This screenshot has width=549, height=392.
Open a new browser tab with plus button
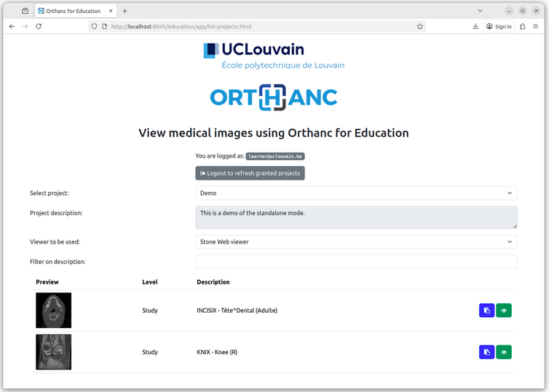[x=125, y=11]
